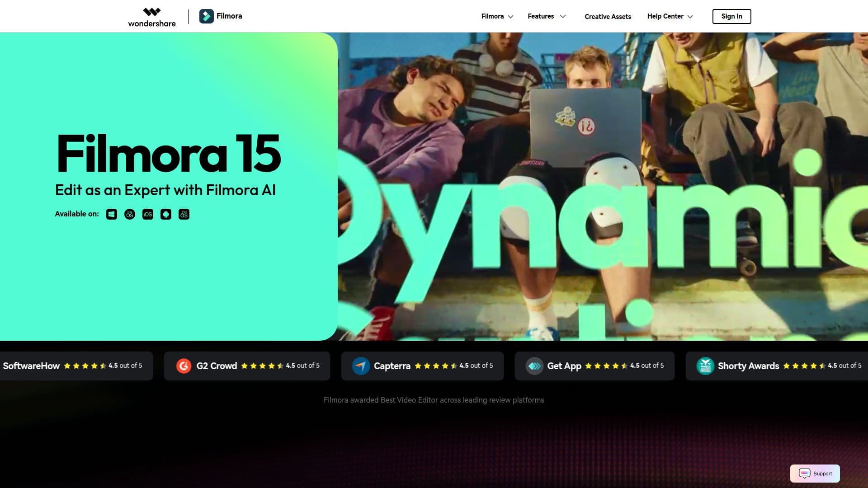Click the Shorty Awards rating name
This screenshot has height=488, width=868.
click(748, 366)
